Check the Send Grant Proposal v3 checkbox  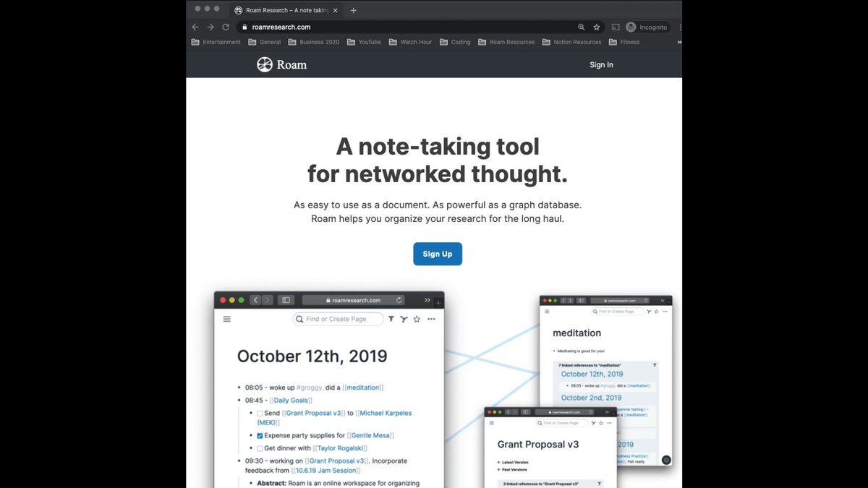[260, 414]
